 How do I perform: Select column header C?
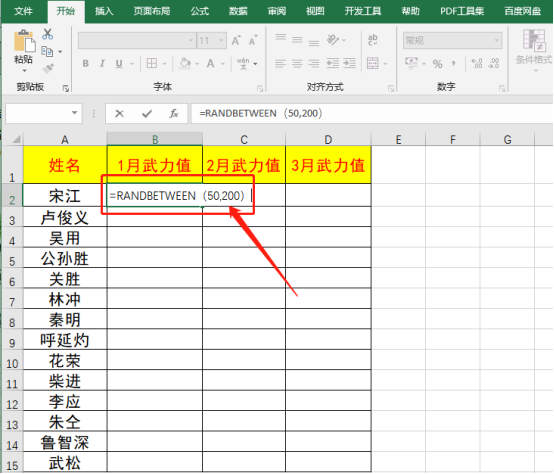tap(244, 140)
